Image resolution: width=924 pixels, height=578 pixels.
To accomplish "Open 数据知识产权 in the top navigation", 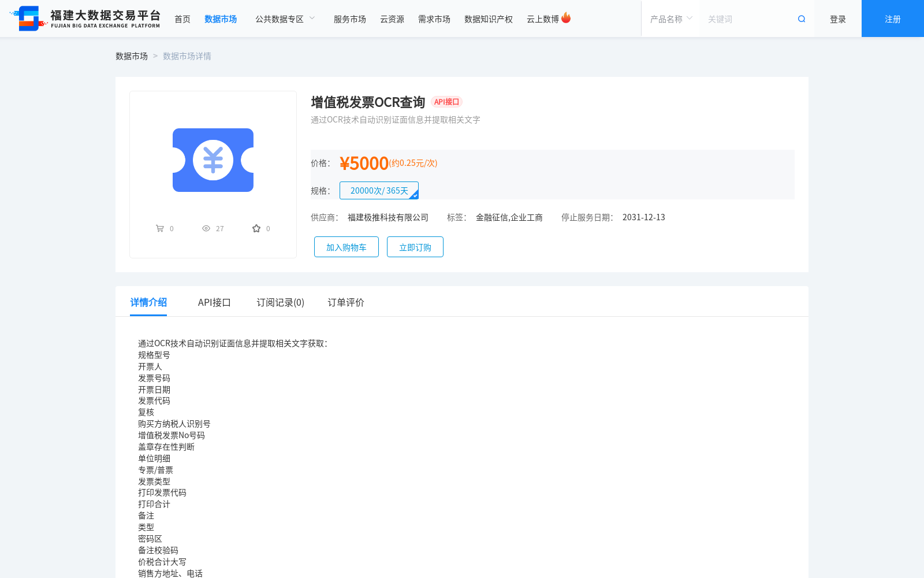I will (489, 19).
